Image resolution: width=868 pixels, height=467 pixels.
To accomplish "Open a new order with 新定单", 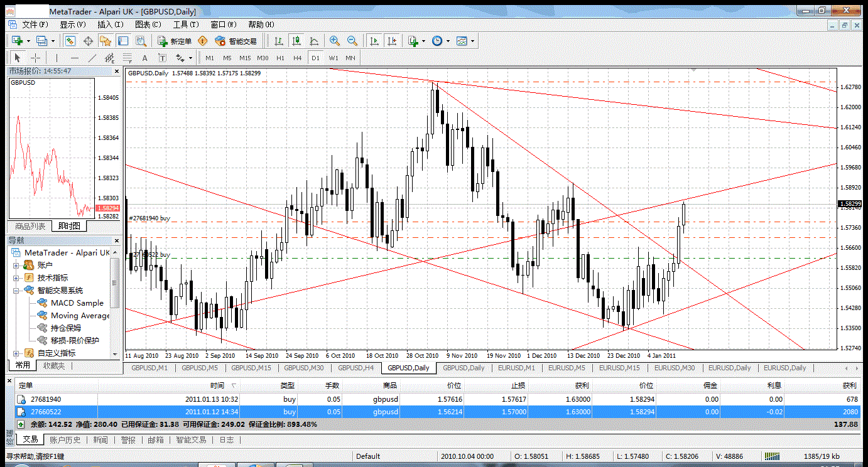I will click(175, 41).
